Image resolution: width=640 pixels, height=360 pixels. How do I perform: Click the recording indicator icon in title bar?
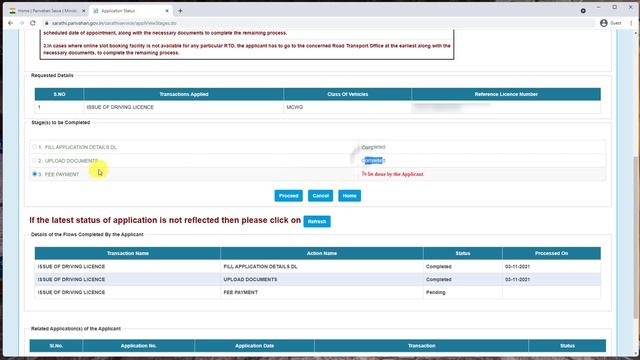click(583, 11)
